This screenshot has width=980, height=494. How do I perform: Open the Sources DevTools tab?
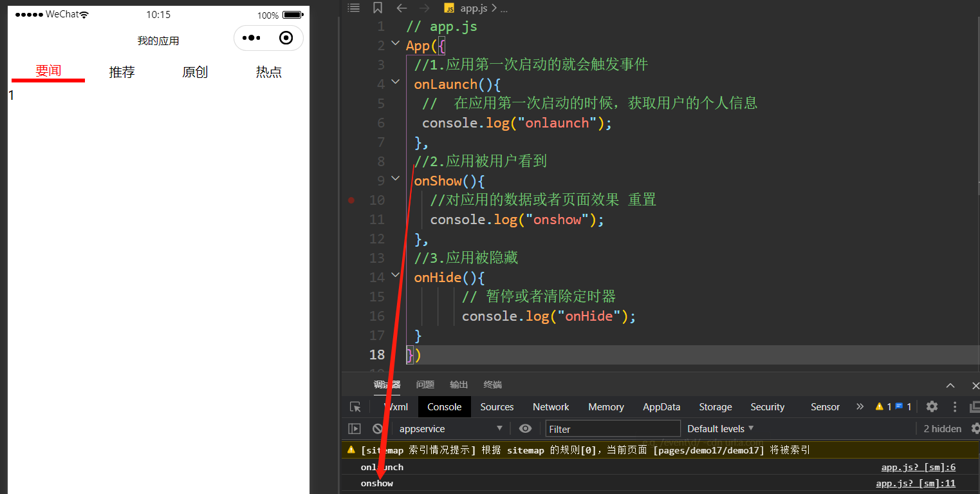pos(497,407)
